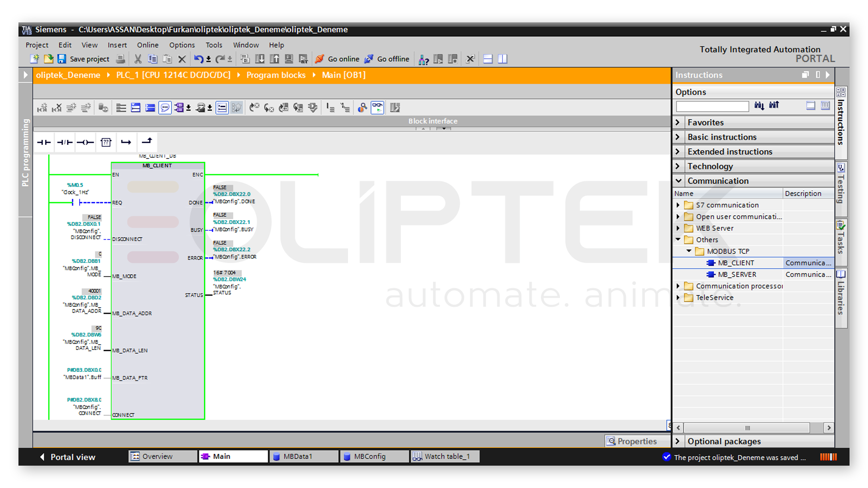Switch to the MBConfig tab
This screenshot has width=868, height=488.
369,456
